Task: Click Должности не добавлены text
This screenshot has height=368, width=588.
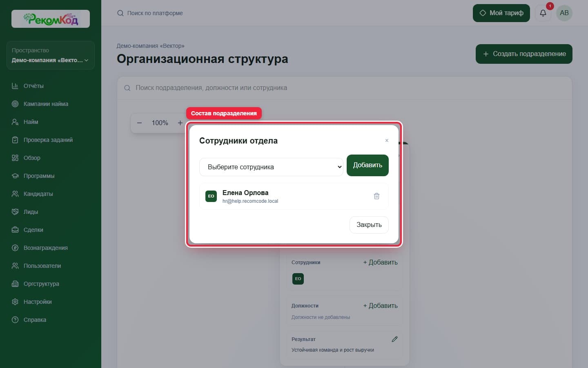Action: pyautogui.click(x=321, y=317)
